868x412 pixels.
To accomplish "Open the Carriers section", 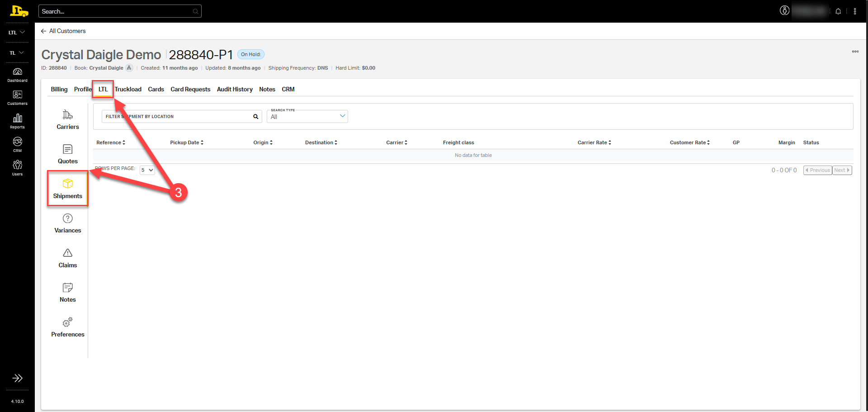I will tap(68, 120).
